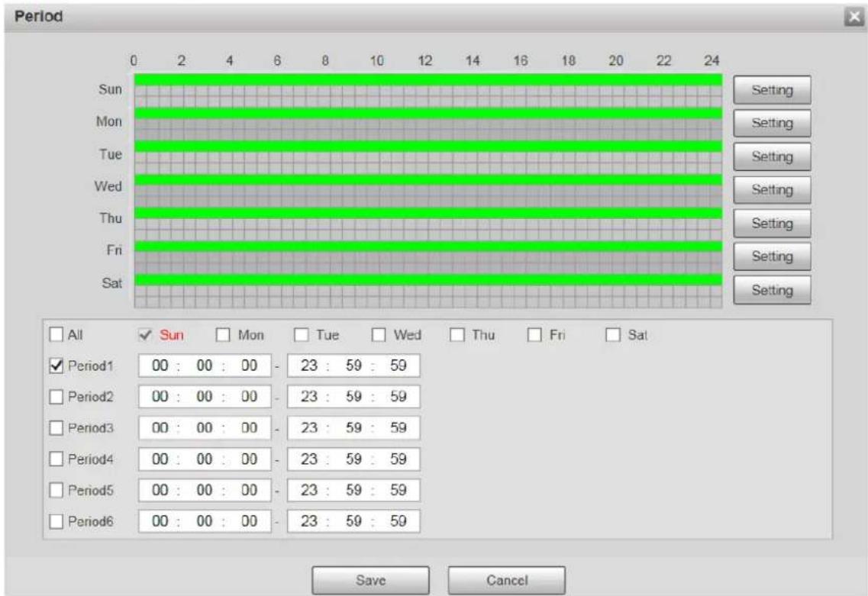The image size is (868, 596).
Task: Click Period4 start time field
Action: pos(205,459)
